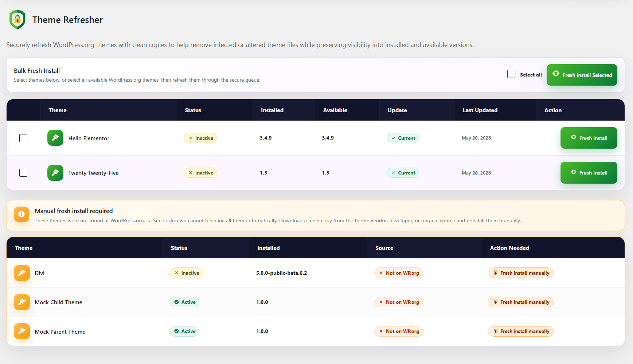Click the Update column header

[397, 110]
